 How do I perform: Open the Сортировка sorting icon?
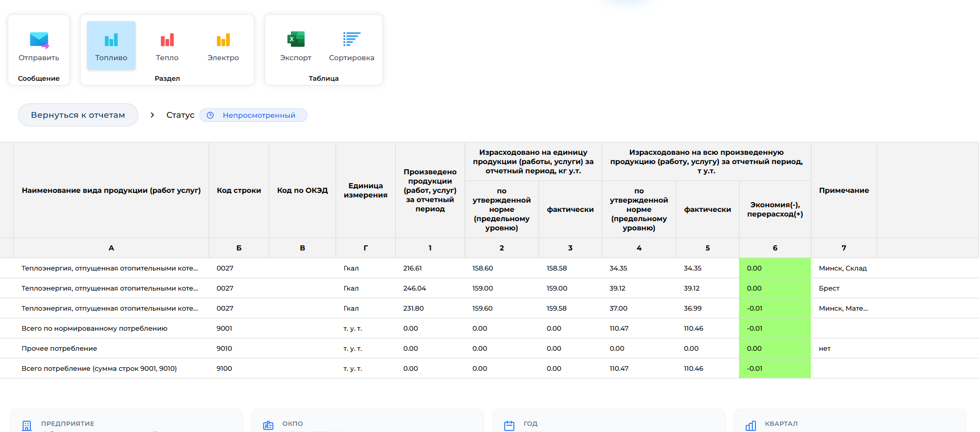click(352, 40)
